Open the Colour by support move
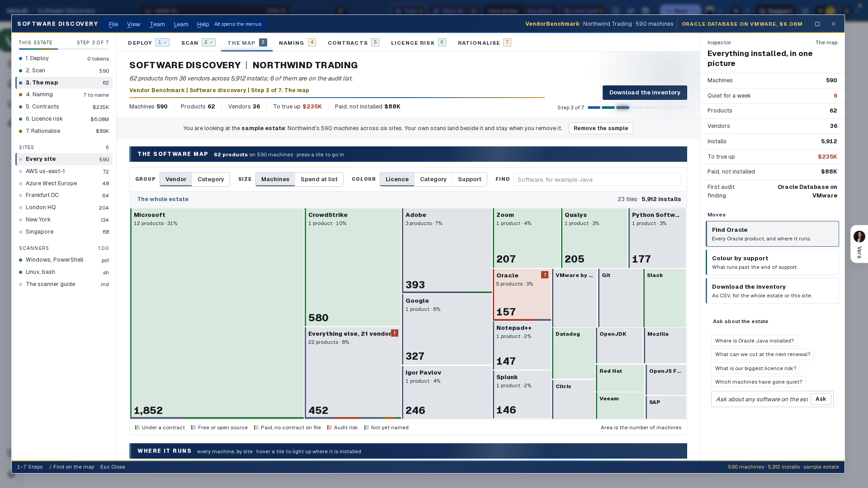868x488 pixels. 772,262
